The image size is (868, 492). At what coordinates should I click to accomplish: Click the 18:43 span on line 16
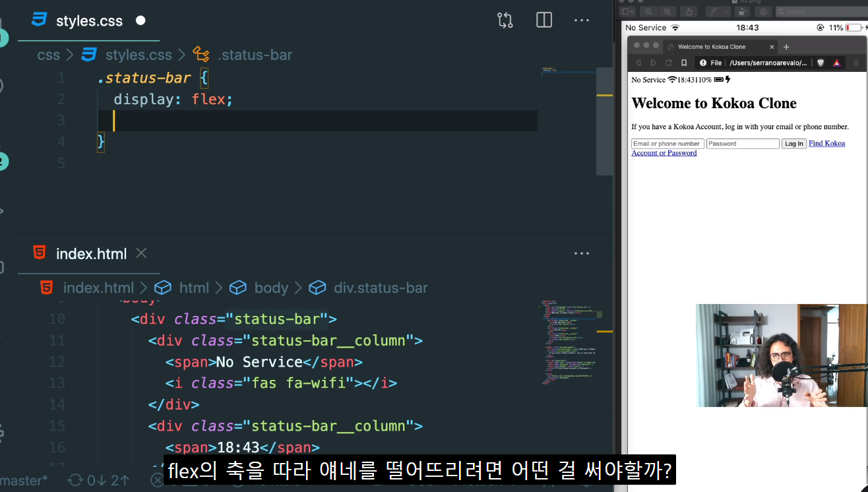[x=242, y=447]
